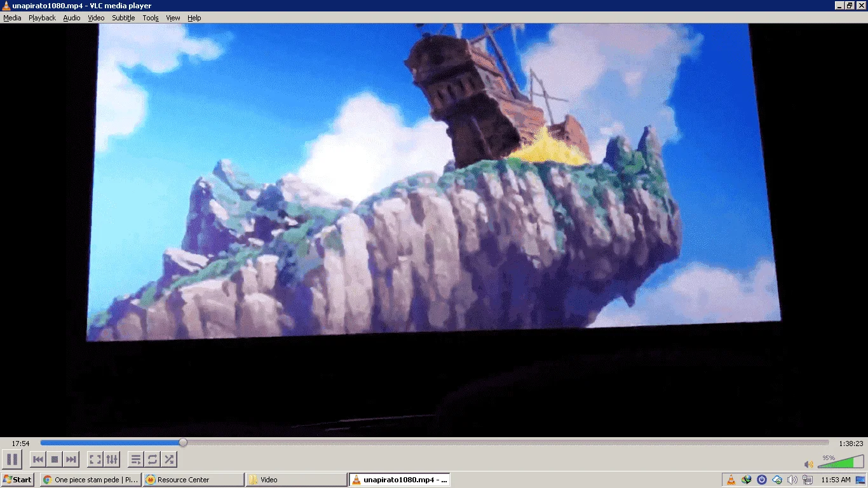Open the View menu
This screenshot has width=868, height=488.
click(173, 18)
